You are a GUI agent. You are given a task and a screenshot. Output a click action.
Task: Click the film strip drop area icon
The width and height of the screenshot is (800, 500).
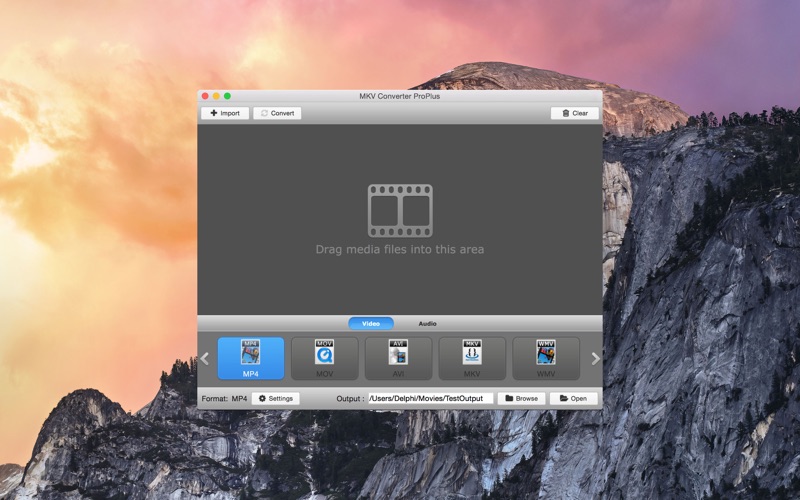pyautogui.click(x=400, y=211)
